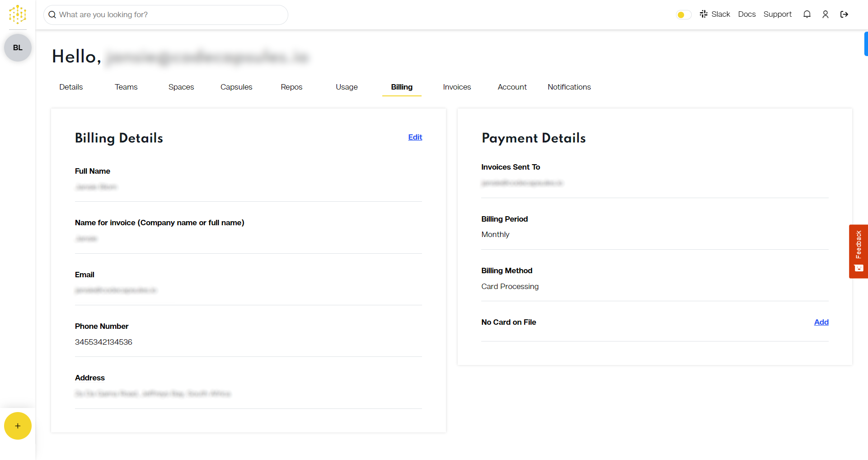Image resolution: width=868 pixels, height=460 pixels.
Task: Go to the Usage tab
Action: 347,87
